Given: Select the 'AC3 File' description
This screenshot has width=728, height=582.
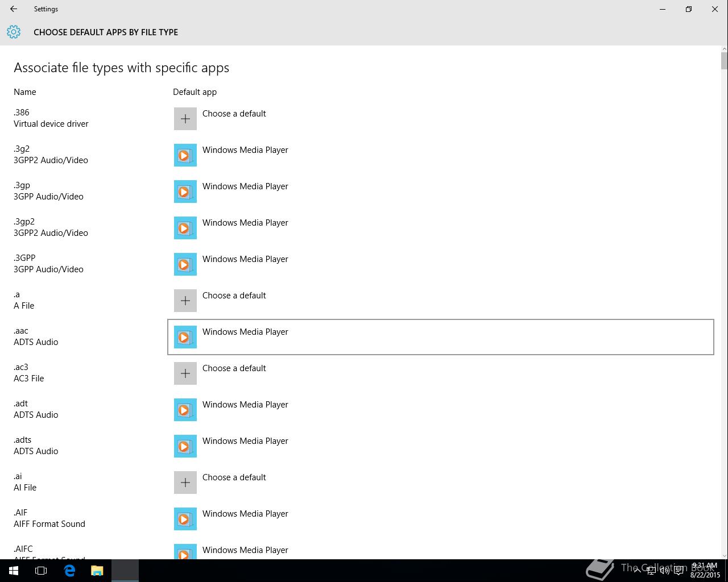Looking at the screenshot, I should pyautogui.click(x=28, y=379).
